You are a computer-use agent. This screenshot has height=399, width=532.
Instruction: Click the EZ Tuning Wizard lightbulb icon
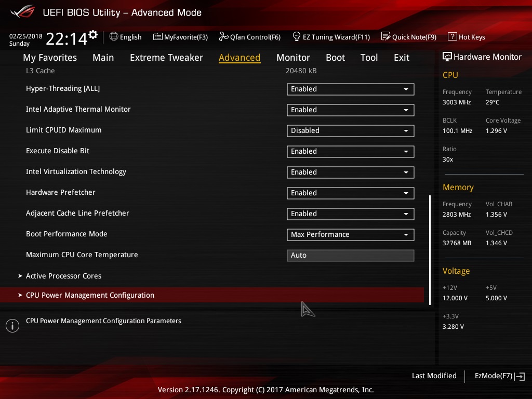297,36
